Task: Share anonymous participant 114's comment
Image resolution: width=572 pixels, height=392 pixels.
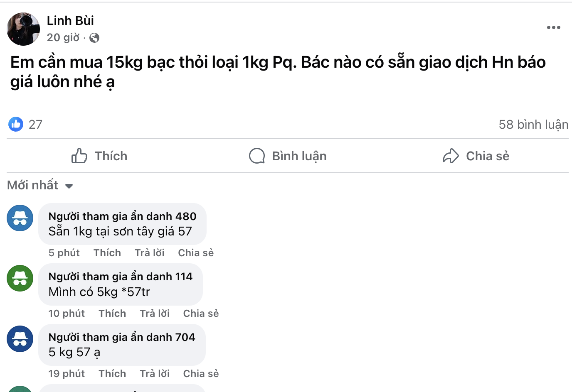Action: click(201, 314)
